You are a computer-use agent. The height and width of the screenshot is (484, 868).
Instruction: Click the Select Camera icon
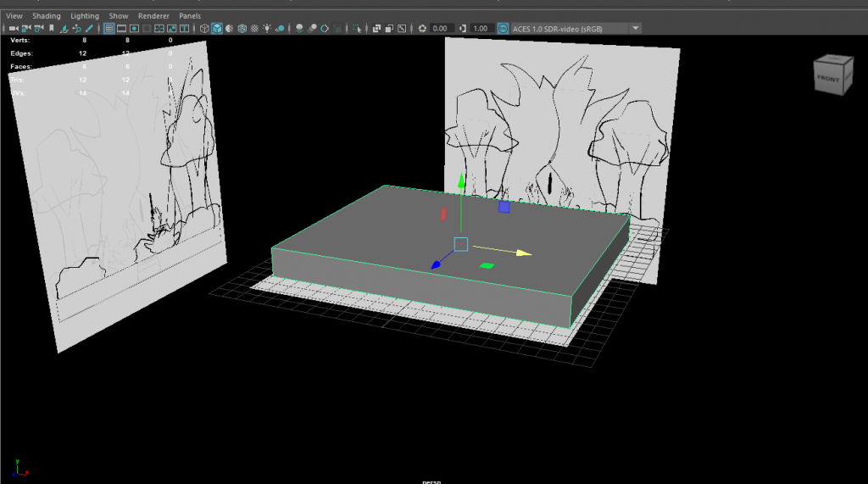pos(14,28)
